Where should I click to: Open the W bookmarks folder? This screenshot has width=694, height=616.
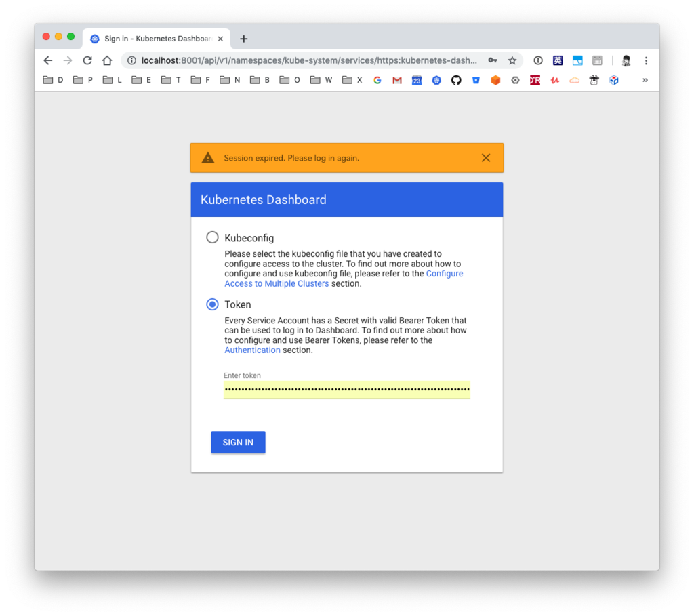pos(321,80)
